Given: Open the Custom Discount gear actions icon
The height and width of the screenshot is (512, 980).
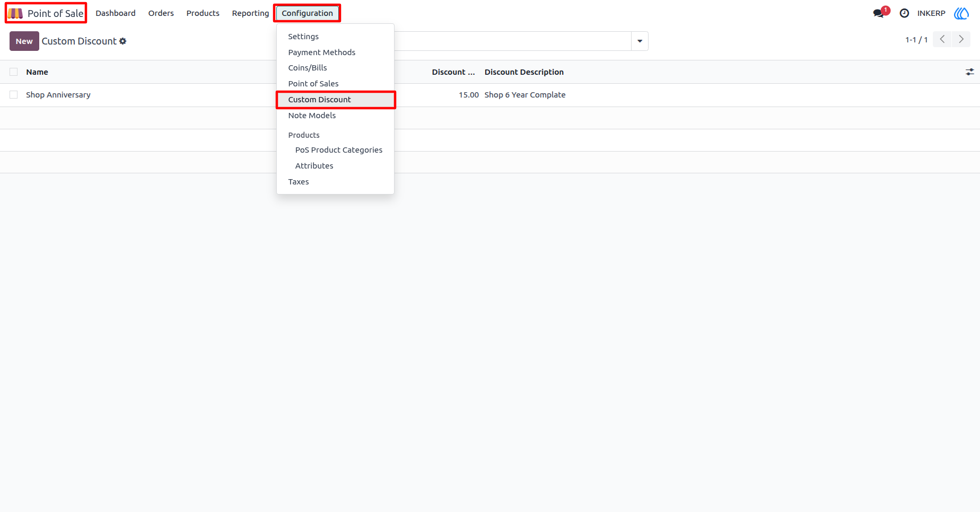Looking at the screenshot, I should click(123, 41).
